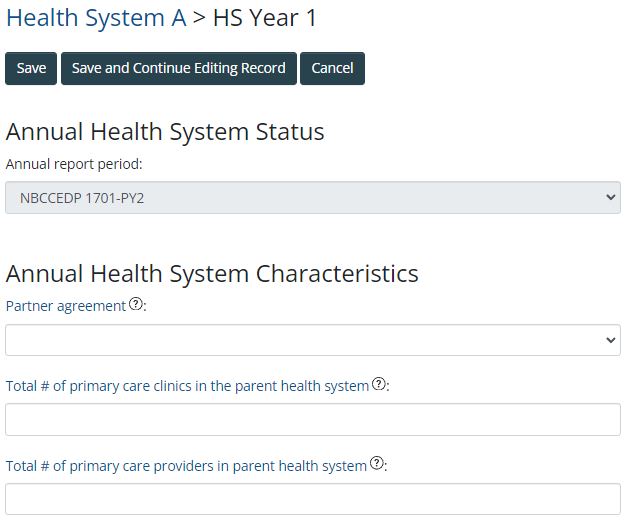
Task: Go to Health System A breadcrumb link
Action: [96, 18]
